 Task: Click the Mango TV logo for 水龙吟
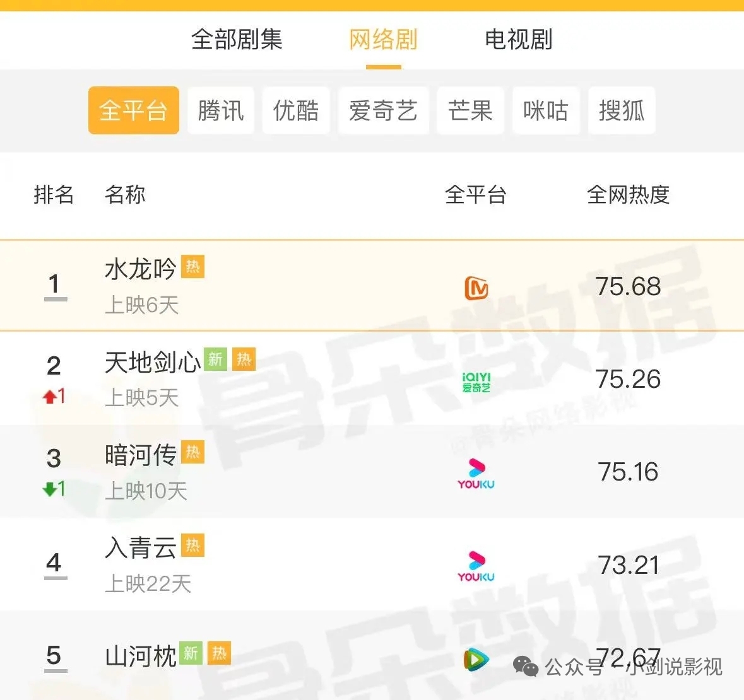pos(476,288)
